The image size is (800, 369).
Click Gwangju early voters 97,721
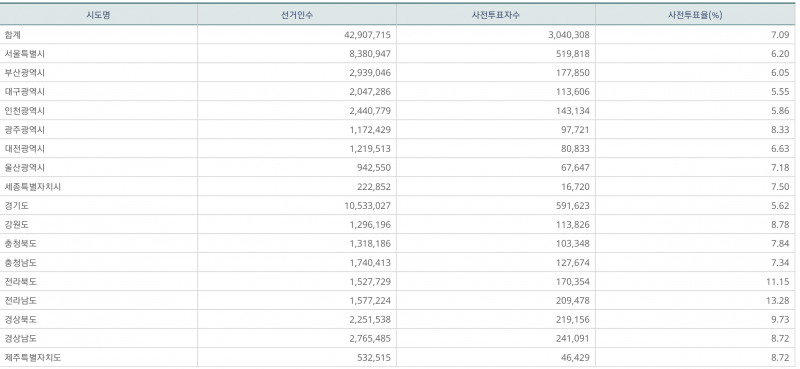coord(576,130)
